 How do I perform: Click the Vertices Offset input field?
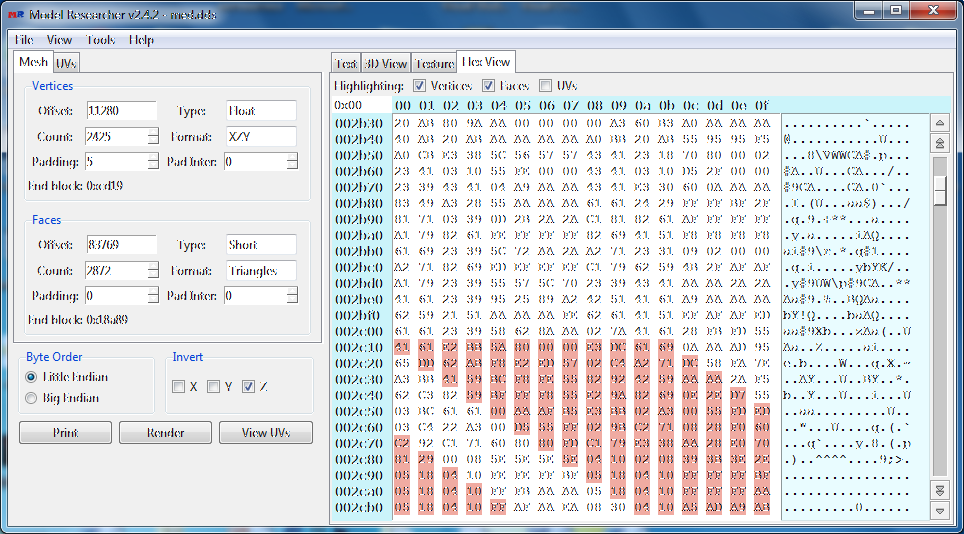tap(121, 111)
